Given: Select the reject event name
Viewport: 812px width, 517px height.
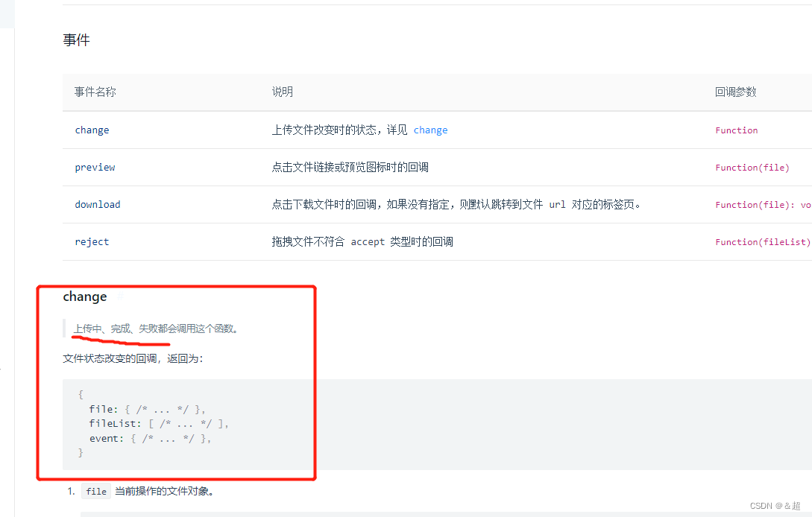Looking at the screenshot, I should (x=91, y=241).
